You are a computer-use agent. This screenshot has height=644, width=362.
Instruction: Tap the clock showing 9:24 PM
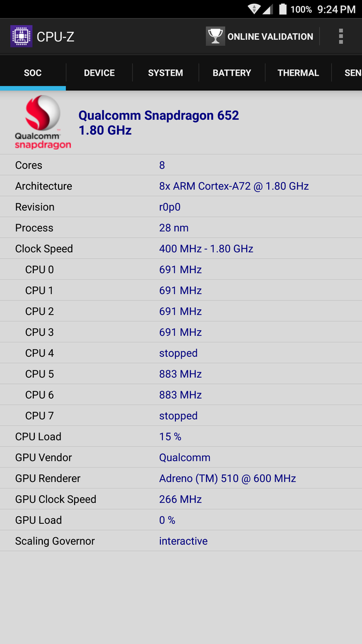336,9
